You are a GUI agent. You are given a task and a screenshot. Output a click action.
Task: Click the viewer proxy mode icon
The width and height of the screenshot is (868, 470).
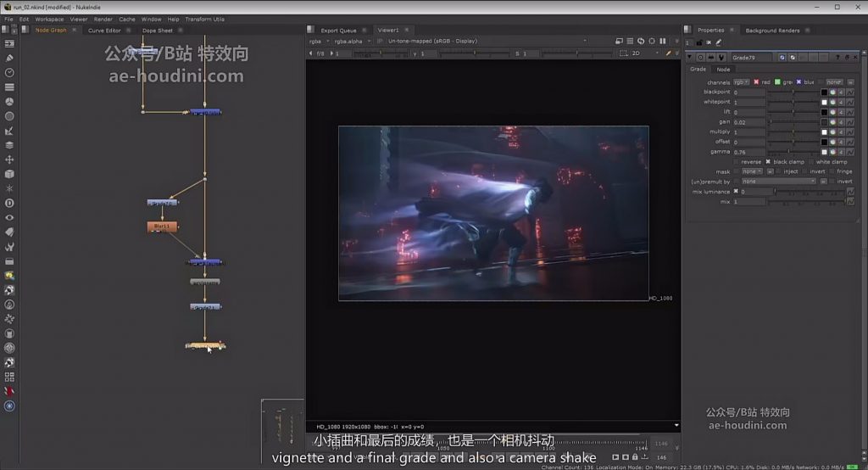[x=619, y=41]
